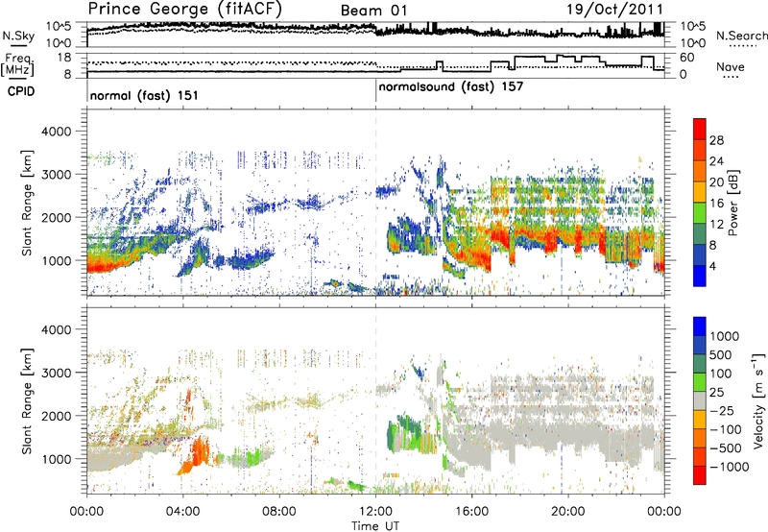Click the '08:00' time tick label
This screenshot has width=768, height=532.
279,512
